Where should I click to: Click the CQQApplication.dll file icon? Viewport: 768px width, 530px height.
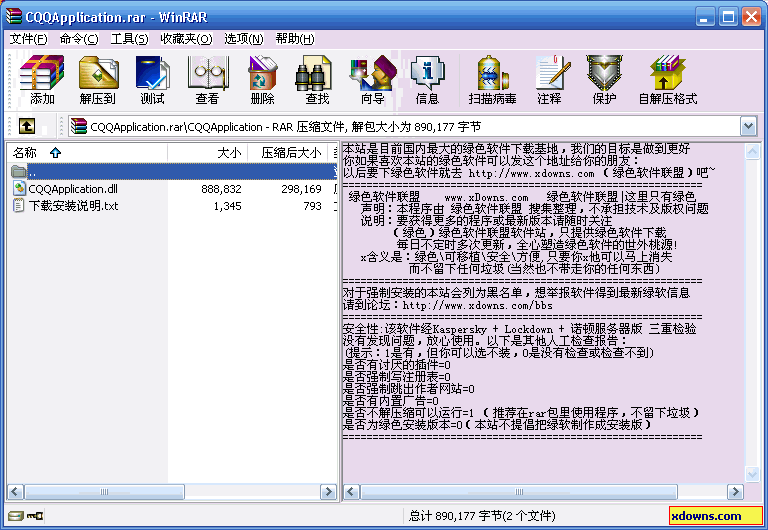click(19, 189)
